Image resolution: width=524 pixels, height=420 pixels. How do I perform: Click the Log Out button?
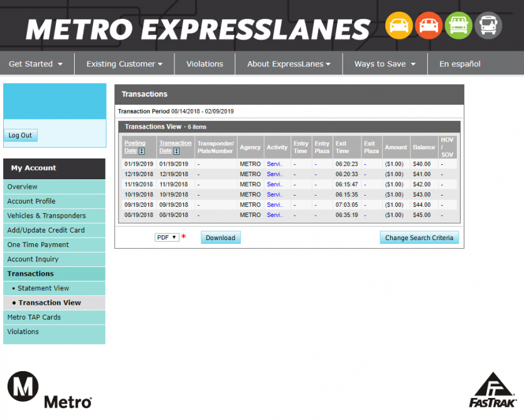pos(20,135)
